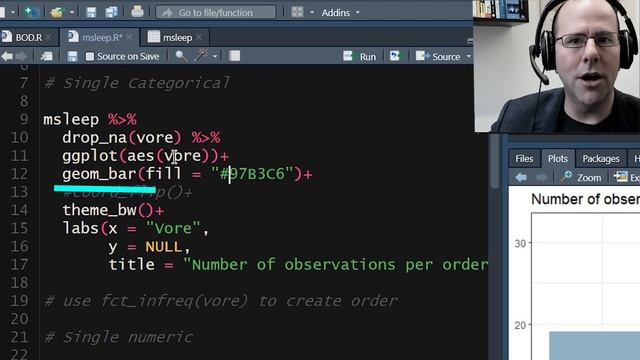Switch to the Files tab
The image size is (640, 360).
click(524, 158)
